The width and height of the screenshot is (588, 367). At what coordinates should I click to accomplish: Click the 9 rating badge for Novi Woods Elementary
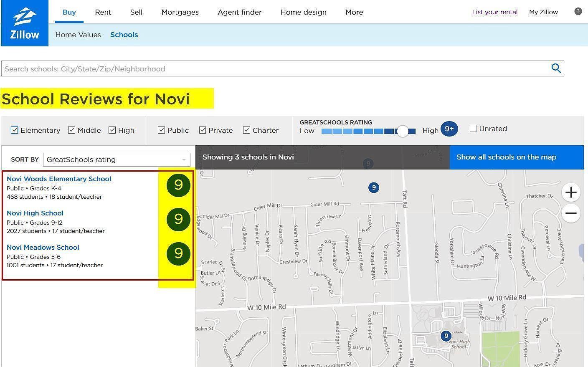click(178, 185)
